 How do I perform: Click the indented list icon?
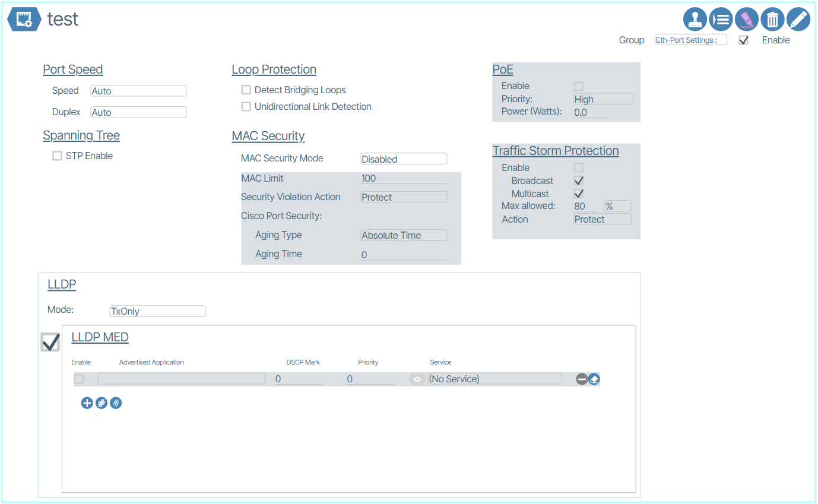pos(721,20)
